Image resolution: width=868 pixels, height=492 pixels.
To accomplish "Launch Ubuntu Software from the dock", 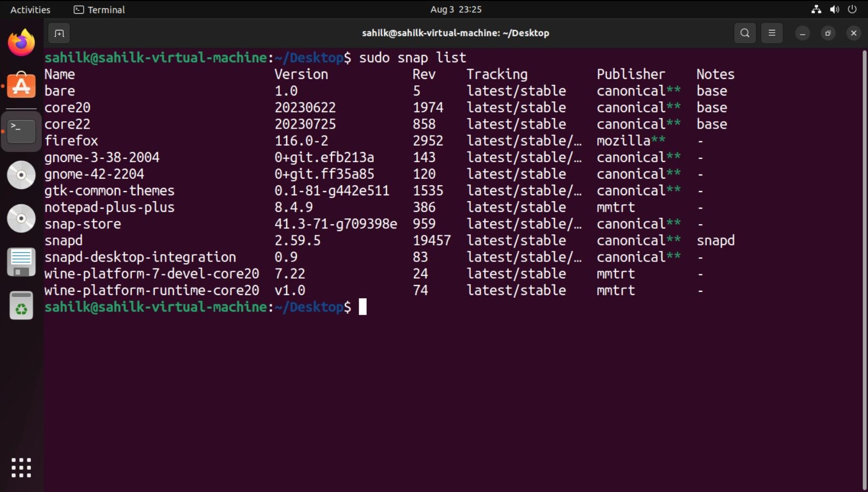I will (21, 85).
